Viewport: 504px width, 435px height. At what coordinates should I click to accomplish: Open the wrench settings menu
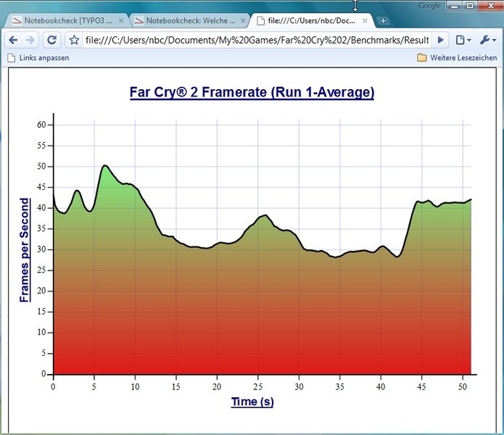[x=488, y=40]
